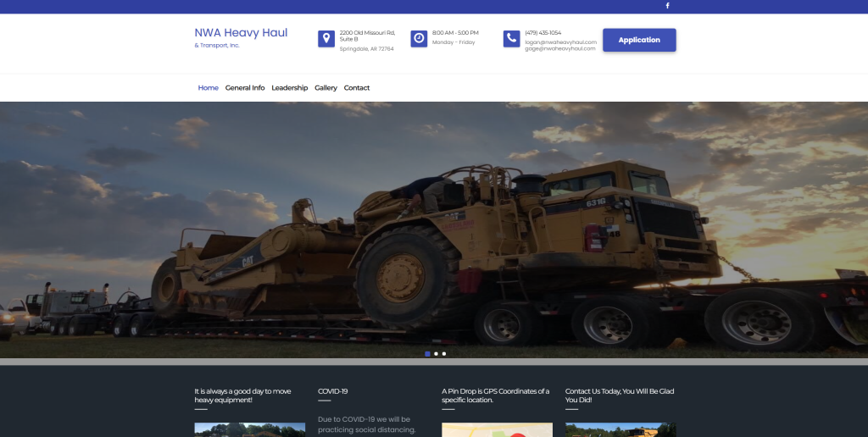Select the third slider dot indicator
868x437 pixels.
coord(444,353)
